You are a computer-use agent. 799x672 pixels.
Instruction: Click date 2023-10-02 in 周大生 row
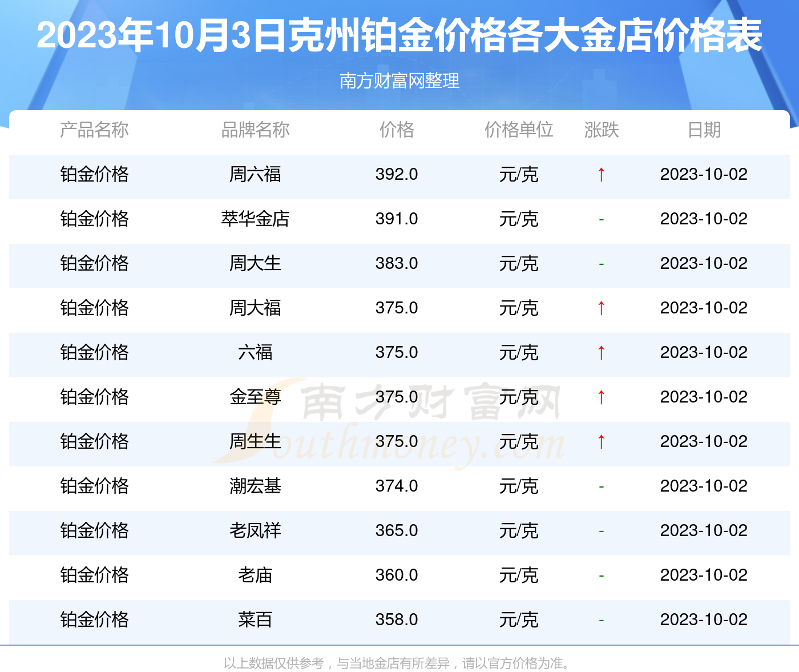[704, 264]
